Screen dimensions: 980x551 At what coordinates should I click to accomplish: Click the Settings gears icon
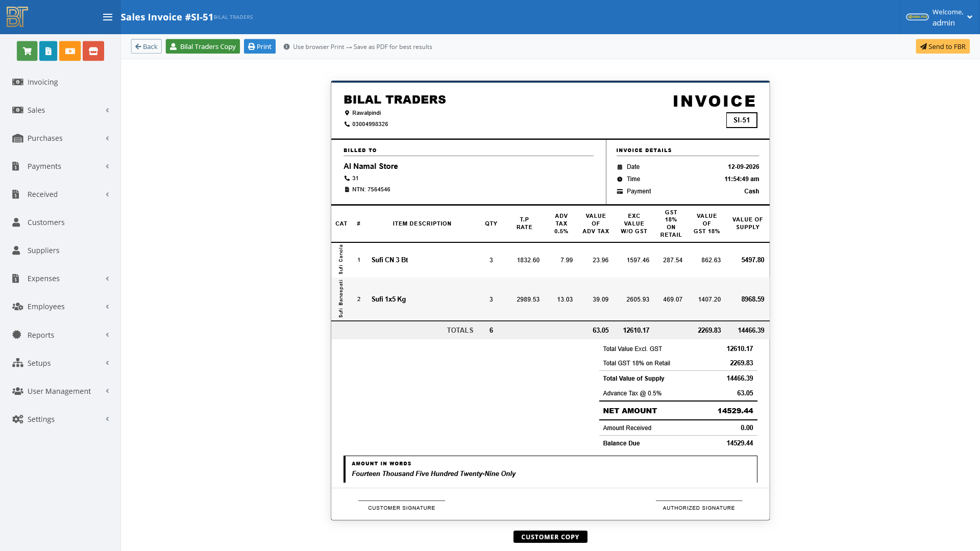[18, 419]
